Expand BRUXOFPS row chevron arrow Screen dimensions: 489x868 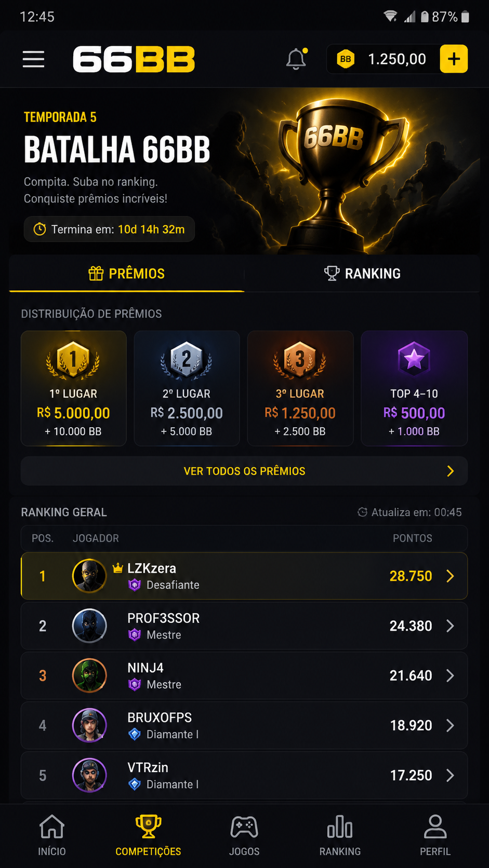point(450,725)
